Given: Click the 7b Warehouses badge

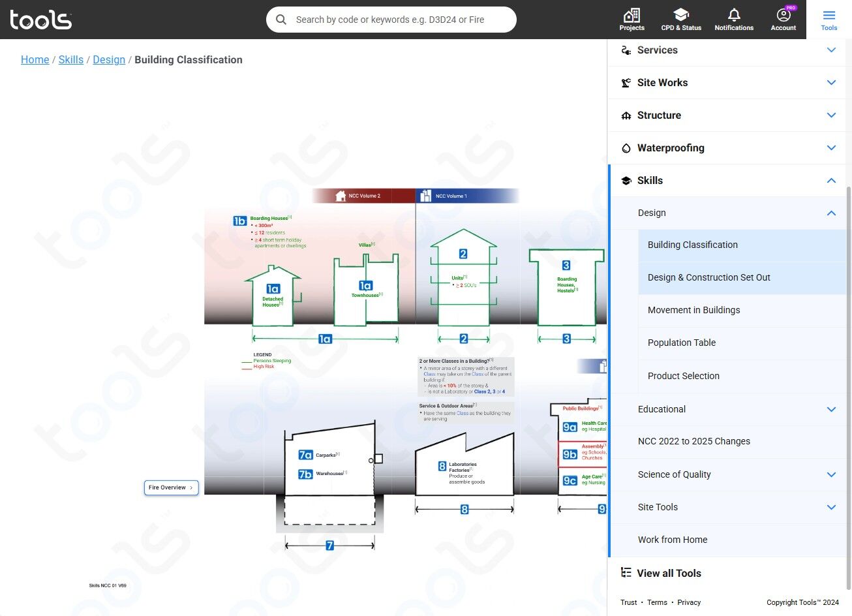Looking at the screenshot, I should click(305, 474).
